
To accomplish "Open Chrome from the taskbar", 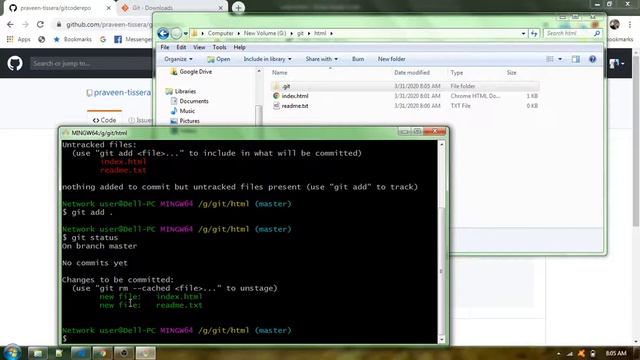I will coord(102,353).
